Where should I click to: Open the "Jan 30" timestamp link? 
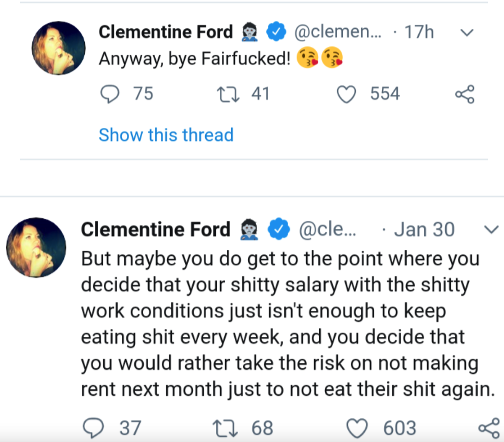tap(424, 229)
